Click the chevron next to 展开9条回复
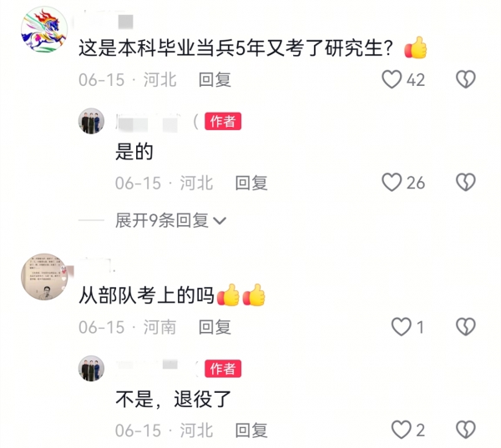Image resolution: width=501 pixels, height=448 pixels. coord(220,220)
